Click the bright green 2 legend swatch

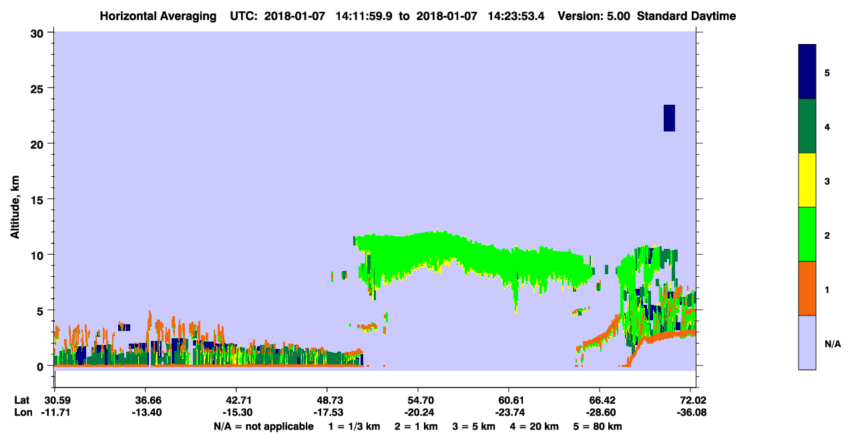(807, 234)
